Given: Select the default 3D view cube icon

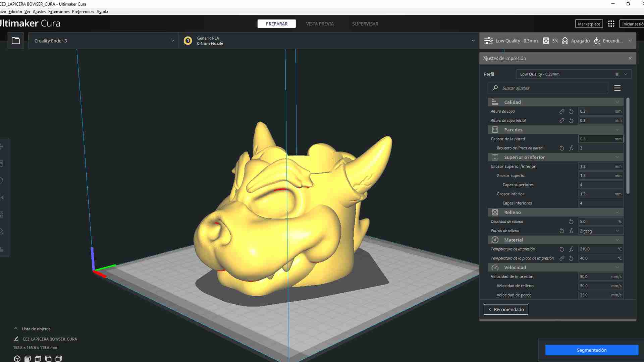Looking at the screenshot, I should point(17,359).
